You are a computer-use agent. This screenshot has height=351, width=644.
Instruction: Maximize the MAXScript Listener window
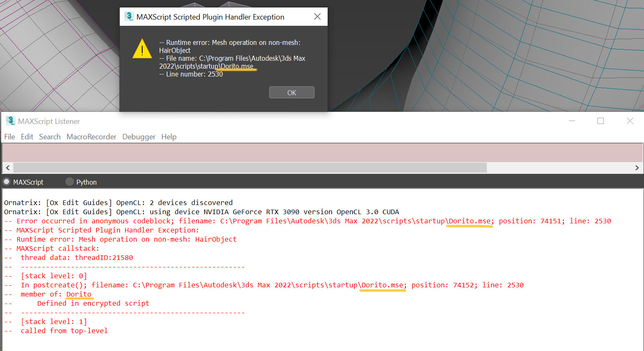(x=600, y=121)
